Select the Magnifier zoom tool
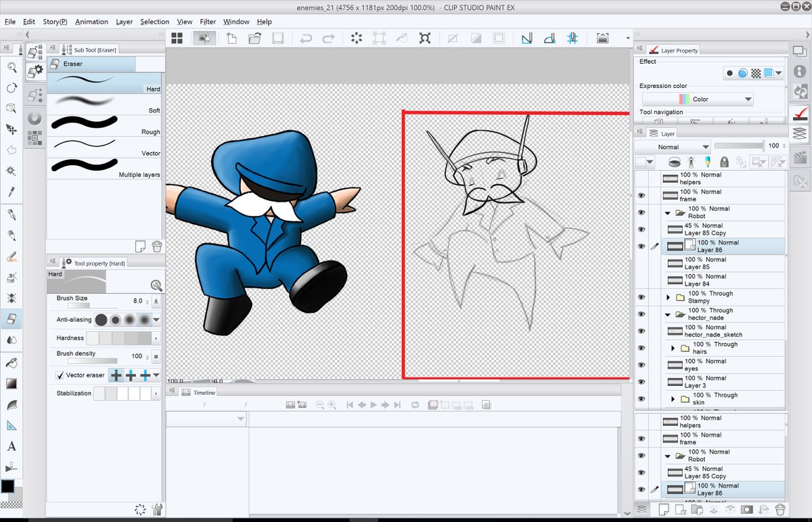Image resolution: width=812 pixels, height=522 pixels. (x=12, y=66)
